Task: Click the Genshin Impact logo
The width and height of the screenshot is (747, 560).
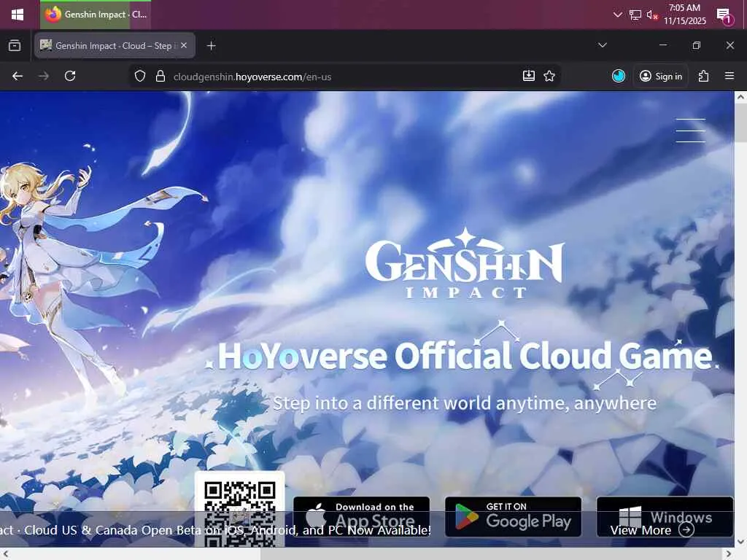Action: pyautogui.click(x=465, y=264)
